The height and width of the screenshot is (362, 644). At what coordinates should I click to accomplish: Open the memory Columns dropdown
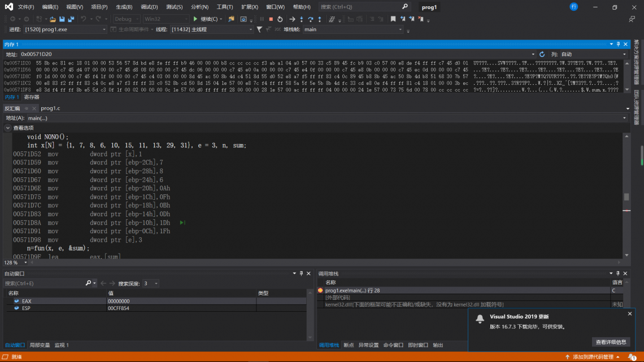(x=593, y=54)
